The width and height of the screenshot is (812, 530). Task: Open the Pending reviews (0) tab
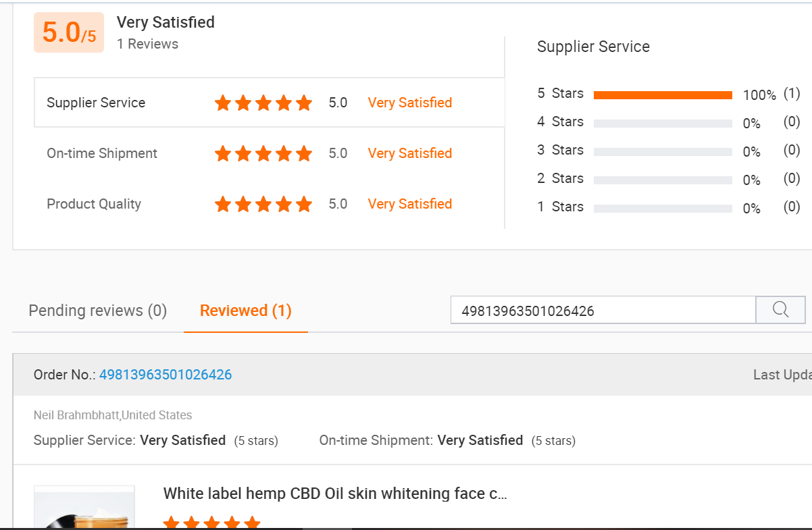tap(98, 311)
